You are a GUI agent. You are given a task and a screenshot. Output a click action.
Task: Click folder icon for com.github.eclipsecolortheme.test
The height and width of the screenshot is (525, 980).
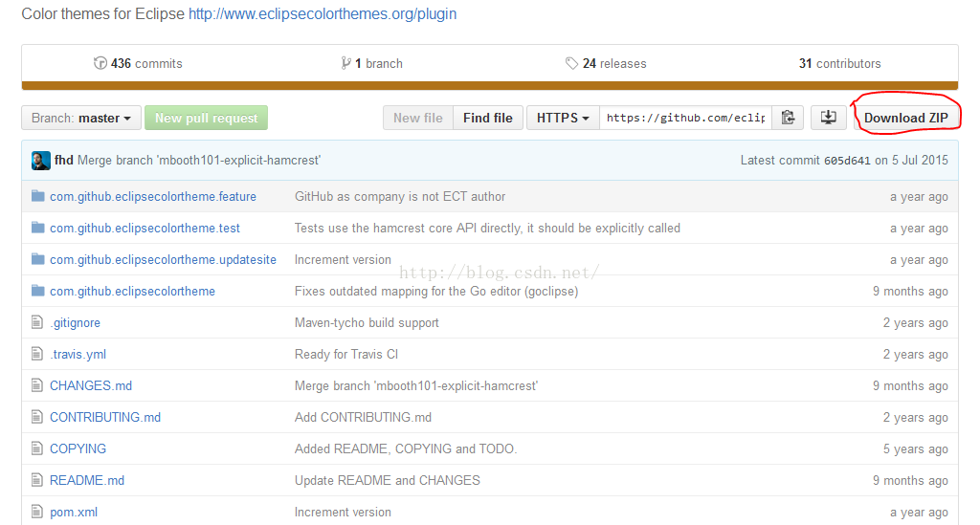pos(38,228)
